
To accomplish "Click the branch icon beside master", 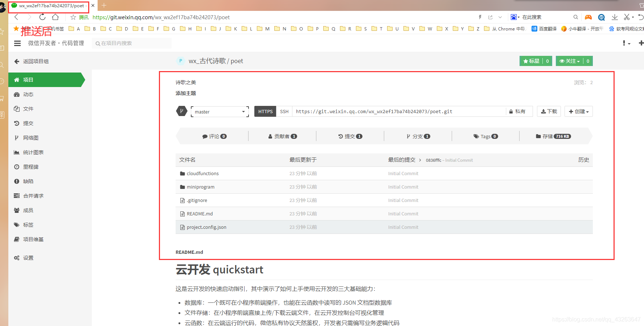I will tap(182, 111).
